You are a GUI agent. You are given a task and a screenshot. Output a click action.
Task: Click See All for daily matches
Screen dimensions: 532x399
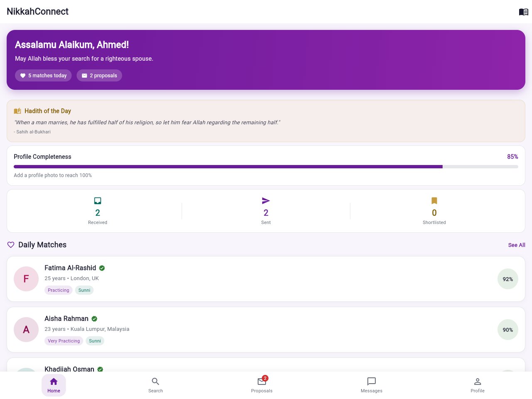tap(517, 245)
